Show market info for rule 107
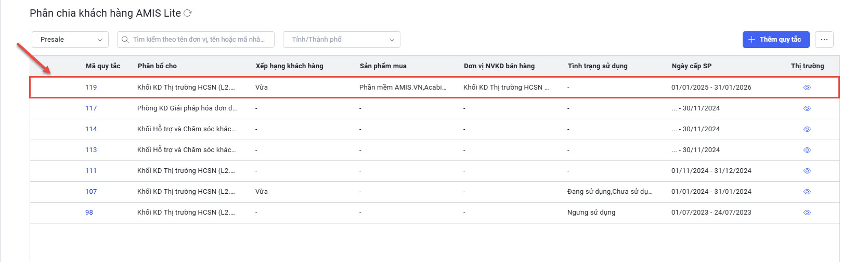Image resolution: width=868 pixels, height=262 pixels. click(807, 192)
